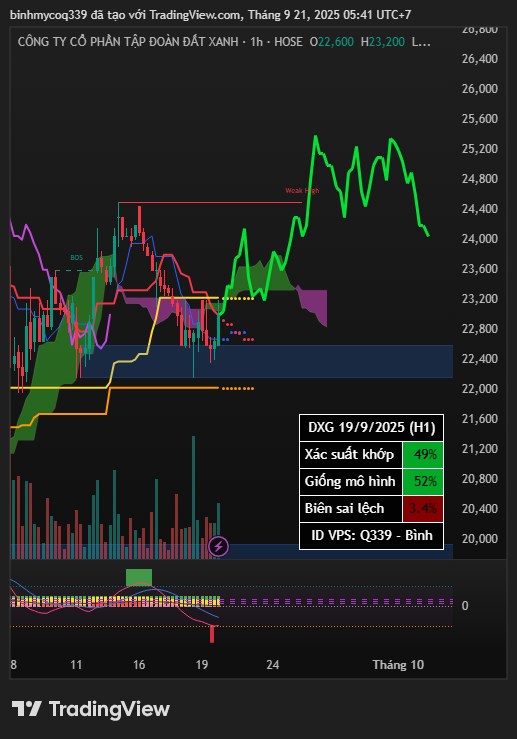Click the date label 24 on time axis
Viewport: 517px width, 739px height.
coord(272,665)
